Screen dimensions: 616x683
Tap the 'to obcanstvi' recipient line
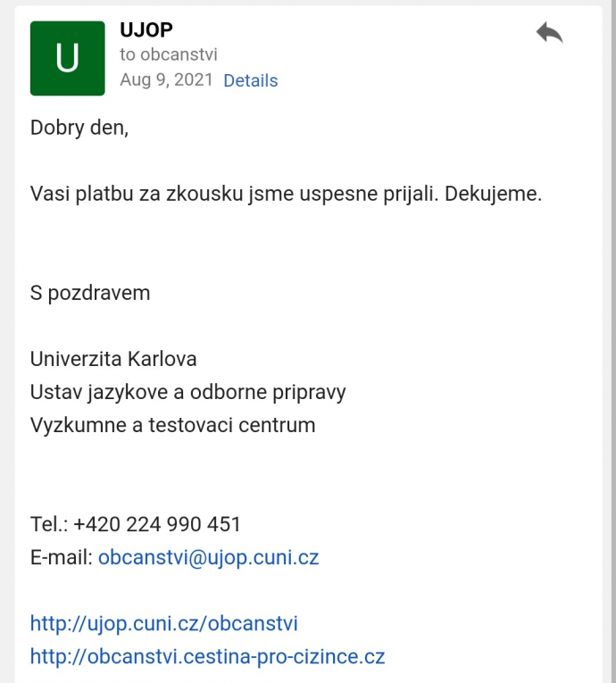point(169,54)
